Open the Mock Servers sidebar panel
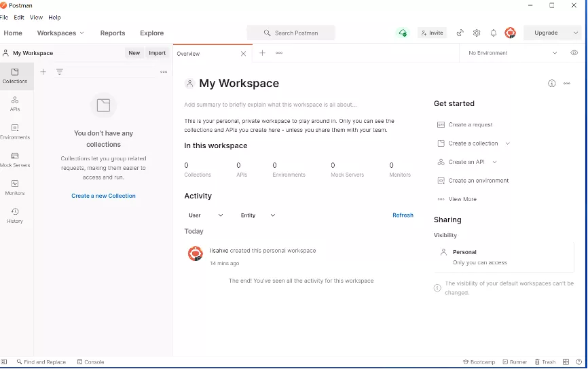This screenshot has width=588, height=369. pyautogui.click(x=15, y=160)
